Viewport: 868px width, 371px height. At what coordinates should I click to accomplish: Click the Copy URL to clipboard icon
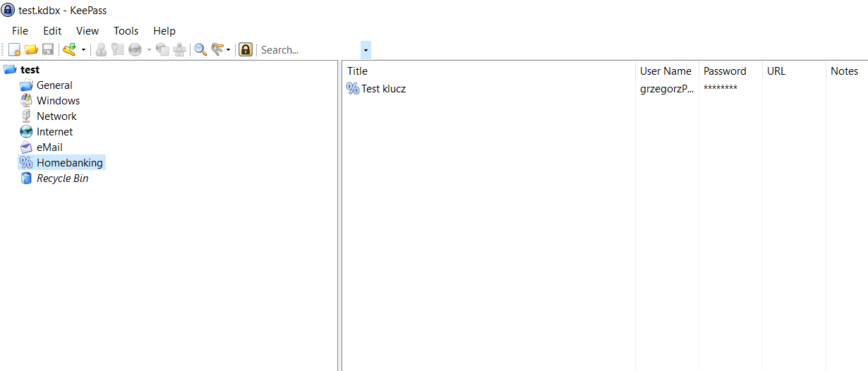tap(162, 49)
